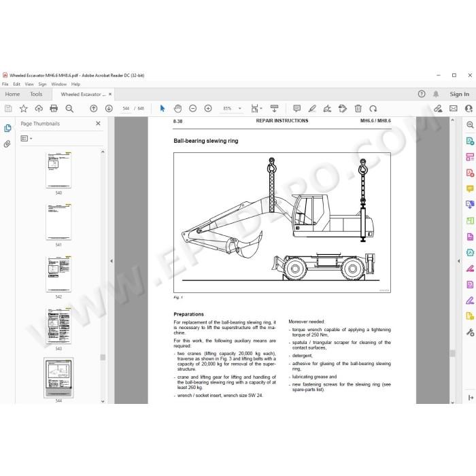Select the highlighter pen tool
This screenshot has height=476, width=476.
312,108
